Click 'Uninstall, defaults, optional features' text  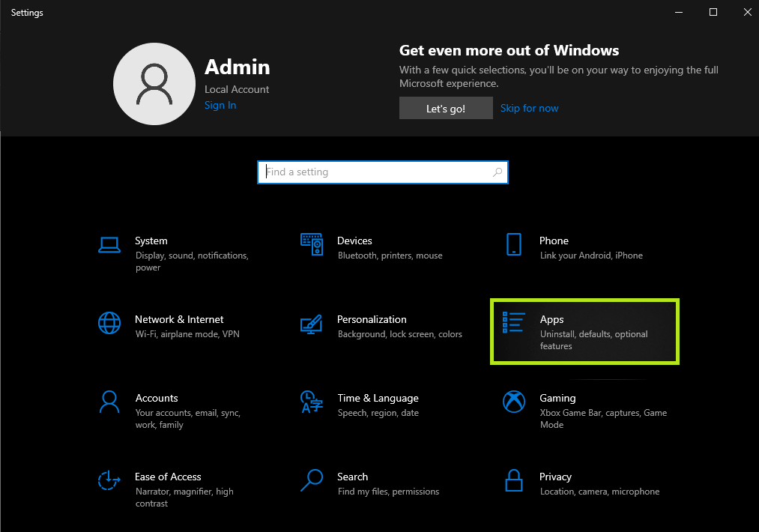(x=593, y=340)
